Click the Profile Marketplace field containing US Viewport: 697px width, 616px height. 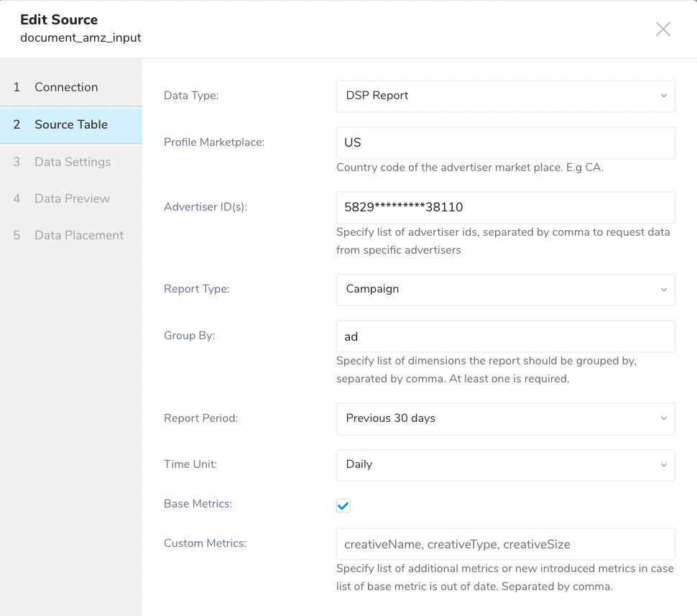[x=505, y=142]
